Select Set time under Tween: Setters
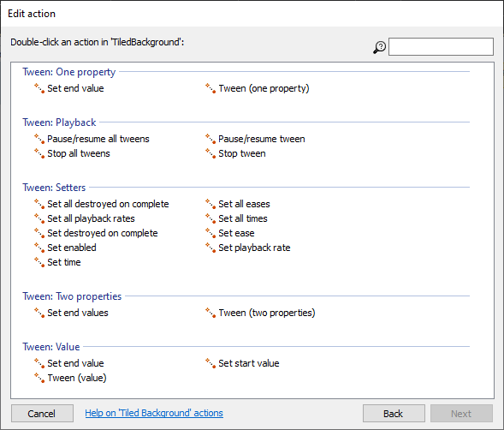The width and height of the screenshot is (504, 430). (x=64, y=262)
